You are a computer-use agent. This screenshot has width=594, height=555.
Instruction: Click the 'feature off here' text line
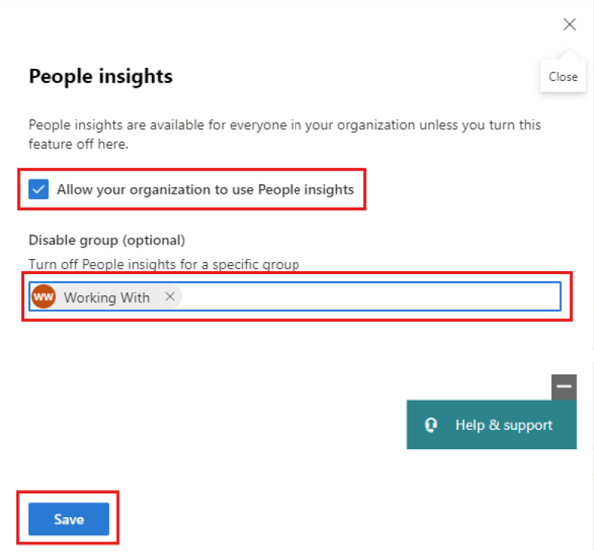click(x=78, y=144)
